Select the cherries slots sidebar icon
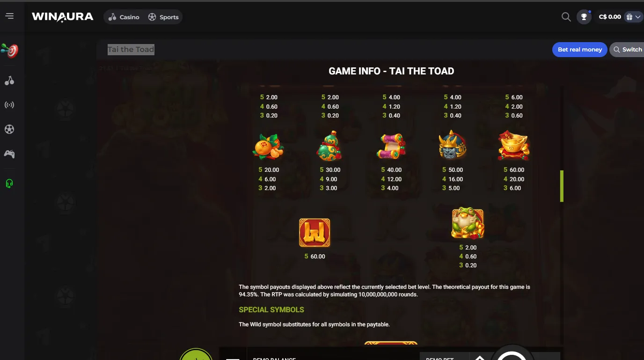The height and width of the screenshot is (360, 644). pos(9,81)
